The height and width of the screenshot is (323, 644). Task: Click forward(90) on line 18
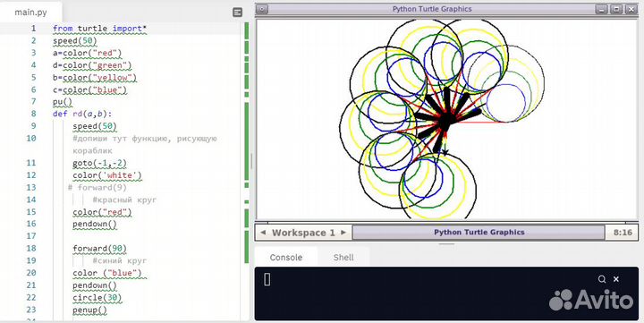[x=100, y=249]
